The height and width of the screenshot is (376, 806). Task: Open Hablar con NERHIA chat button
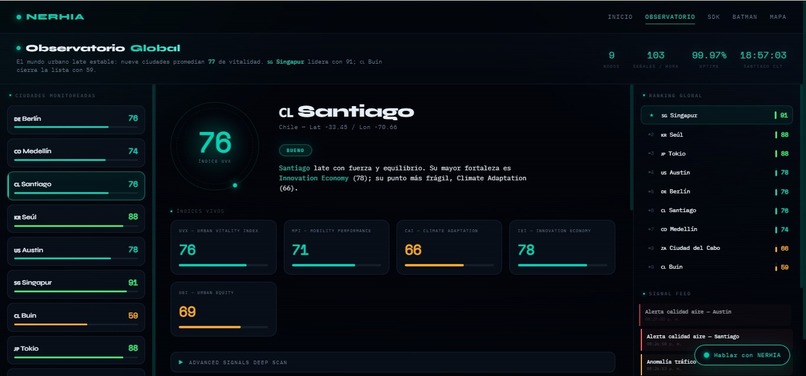[742, 355]
